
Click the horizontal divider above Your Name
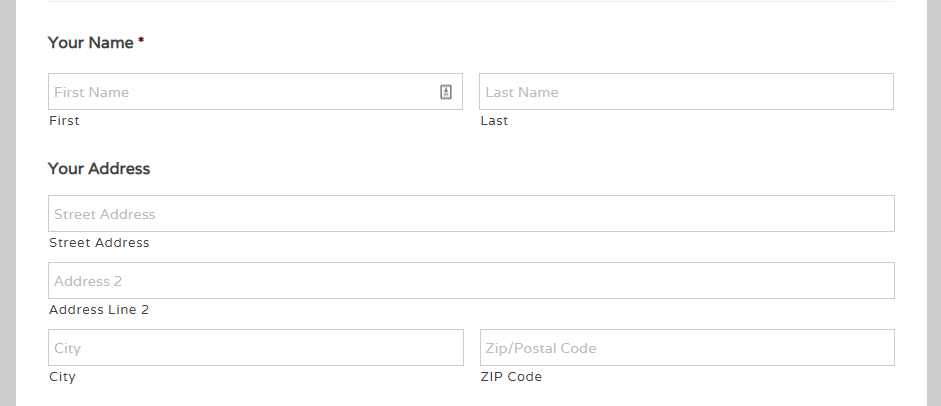471,1
